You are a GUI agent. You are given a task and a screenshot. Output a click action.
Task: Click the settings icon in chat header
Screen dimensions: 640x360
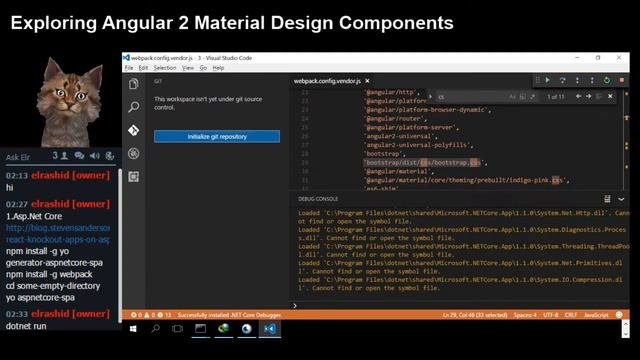(109, 156)
